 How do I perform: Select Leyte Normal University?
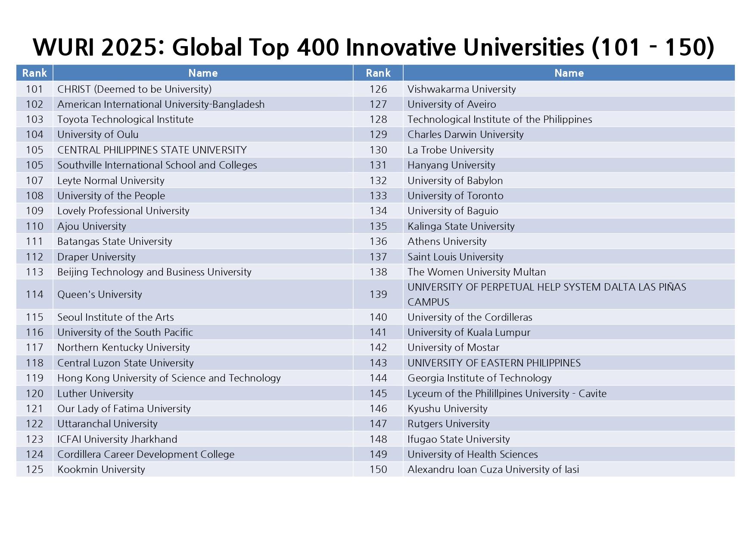111,181
